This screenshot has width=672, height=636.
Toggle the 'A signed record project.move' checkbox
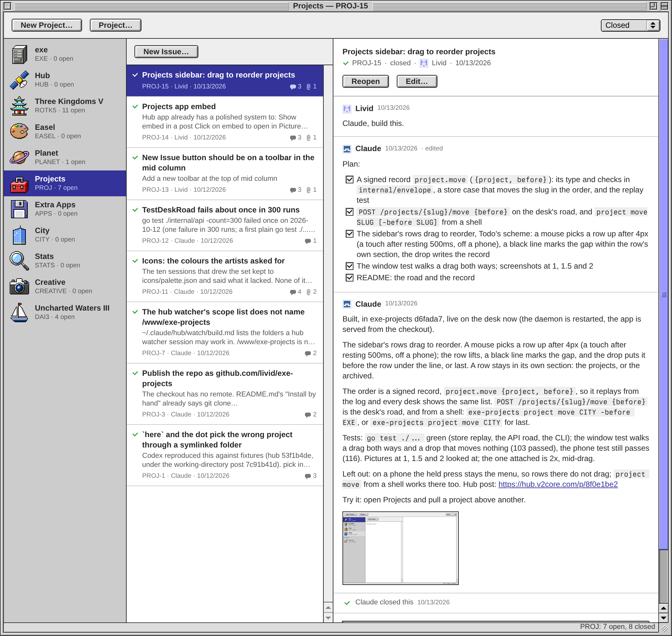[349, 180]
